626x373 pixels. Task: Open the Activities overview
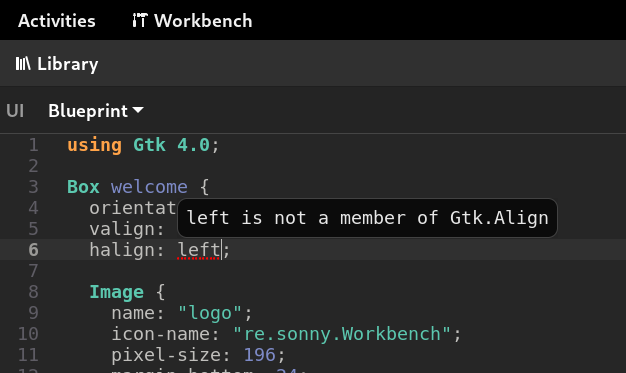coord(57,20)
